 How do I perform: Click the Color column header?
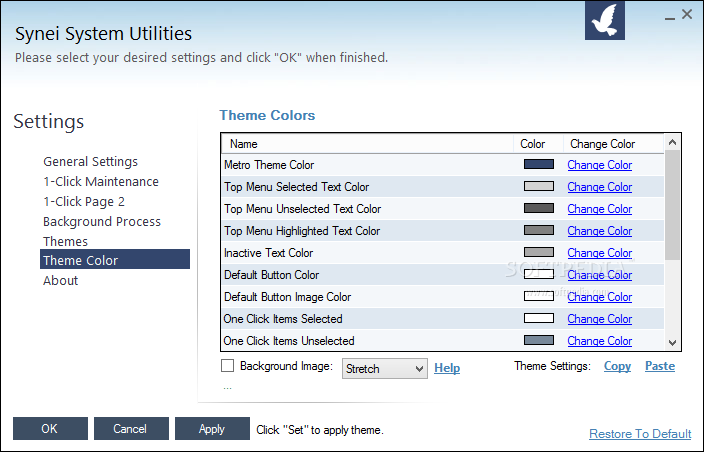[538, 144]
